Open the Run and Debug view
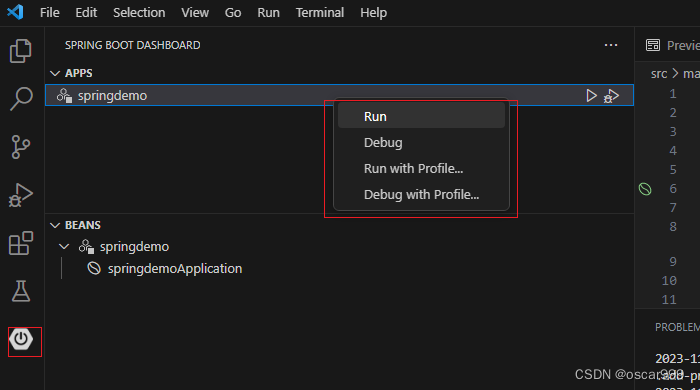 tap(21, 195)
